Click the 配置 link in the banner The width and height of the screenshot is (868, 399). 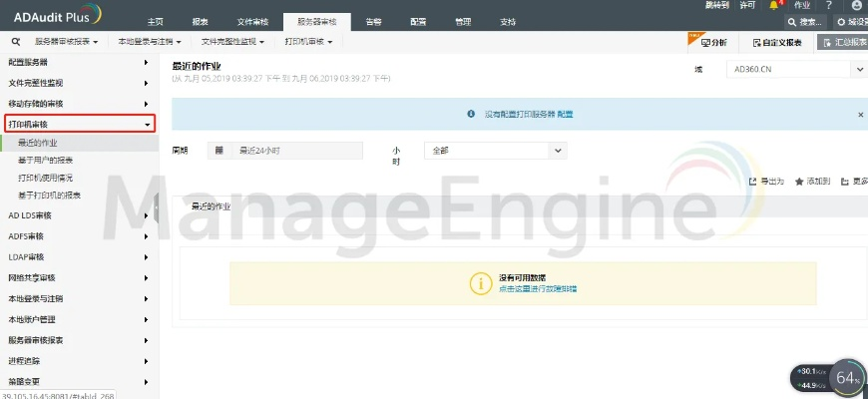click(x=565, y=115)
